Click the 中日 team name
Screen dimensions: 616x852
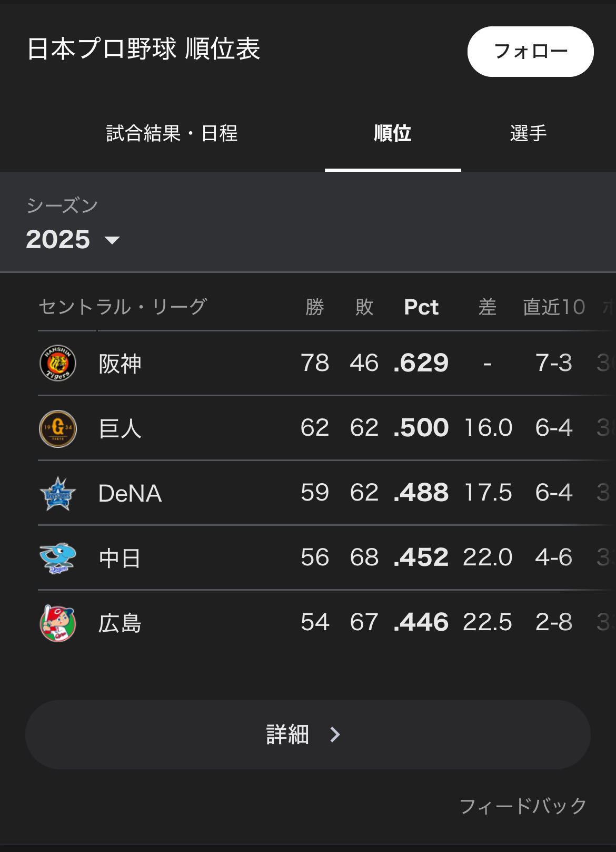(120, 558)
